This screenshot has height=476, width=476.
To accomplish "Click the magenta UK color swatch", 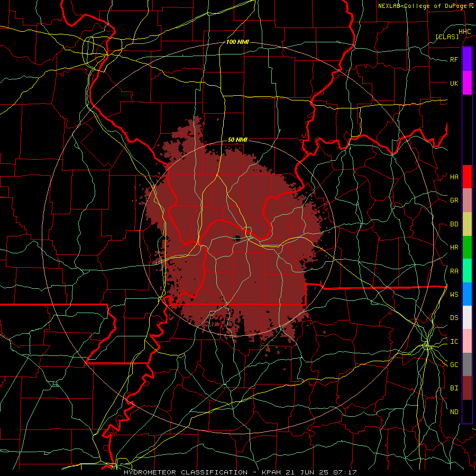I will click(467, 83).
